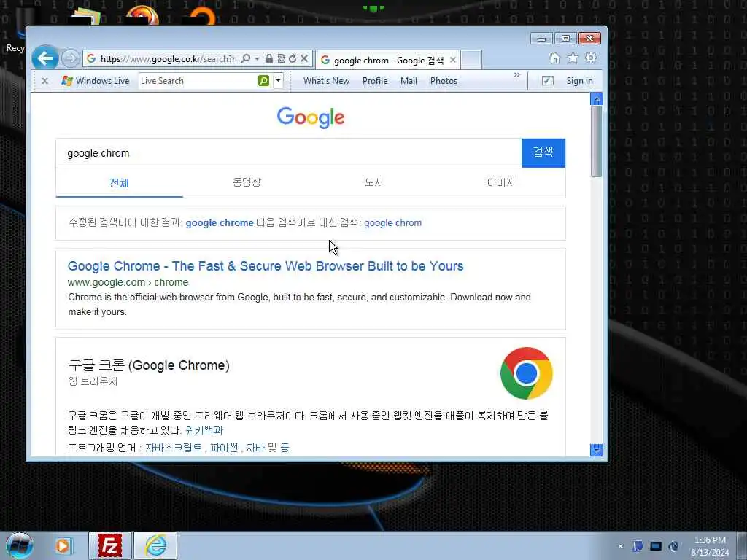Open the 자바스크립트 link

(174, 448)
